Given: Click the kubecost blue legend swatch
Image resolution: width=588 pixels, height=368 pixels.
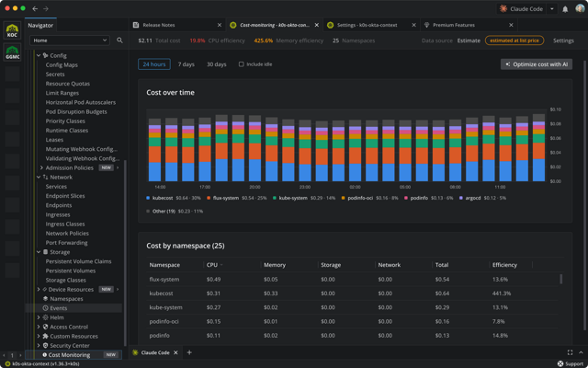Looking at the screenshot, I should 148,198.
